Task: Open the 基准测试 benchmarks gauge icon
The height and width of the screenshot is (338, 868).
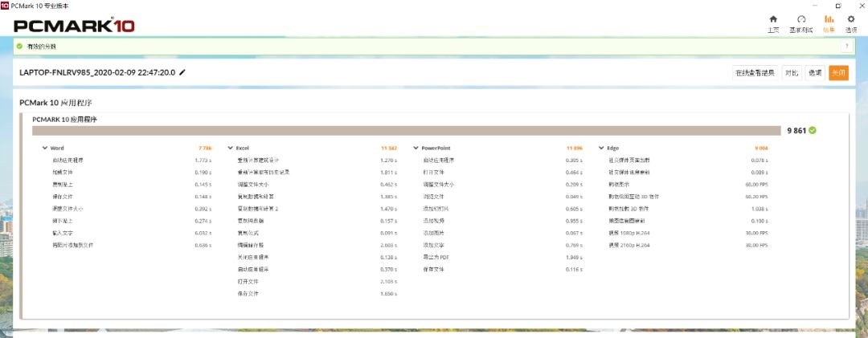Action: click(801, 19)
